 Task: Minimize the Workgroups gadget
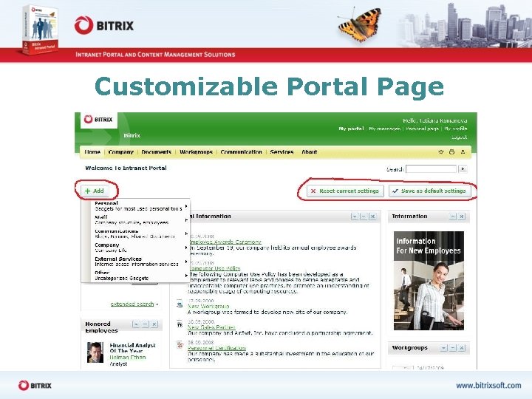point(453,348)
